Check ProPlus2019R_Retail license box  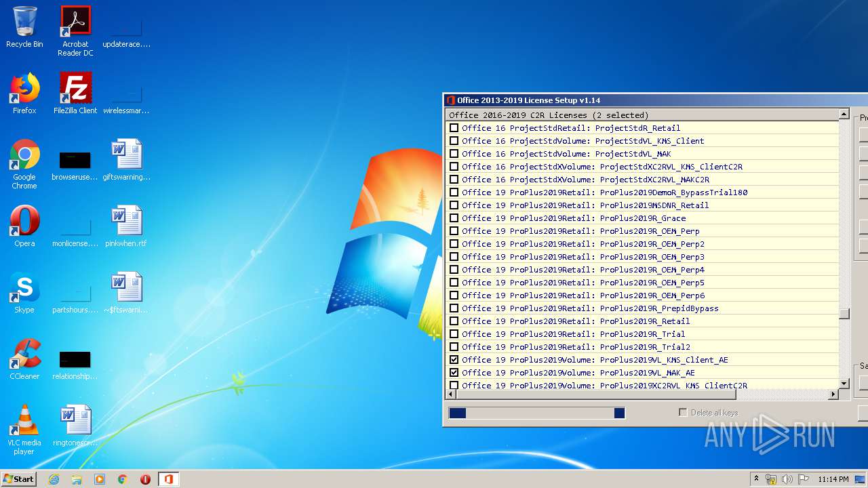pyautogui.click(x=454, y=321)
